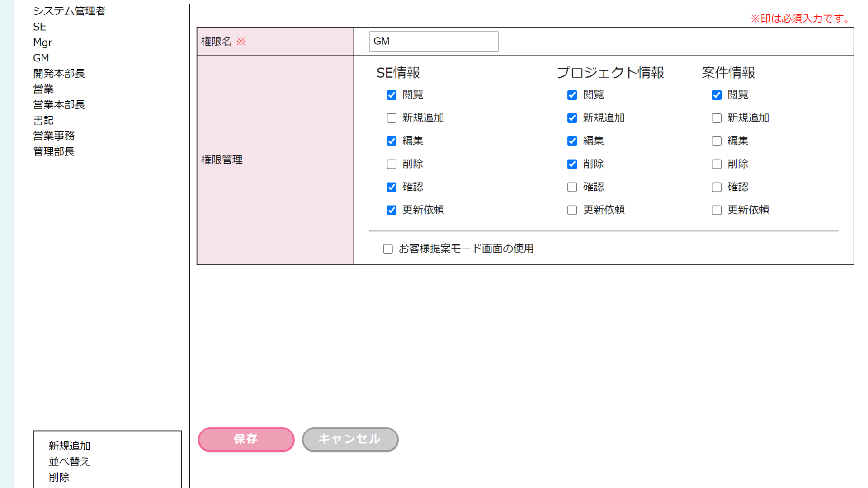The width and height of the screenshot is (868, 488).
Task: Enable SE情報 新規追加 checkbox
Action: 392,118
